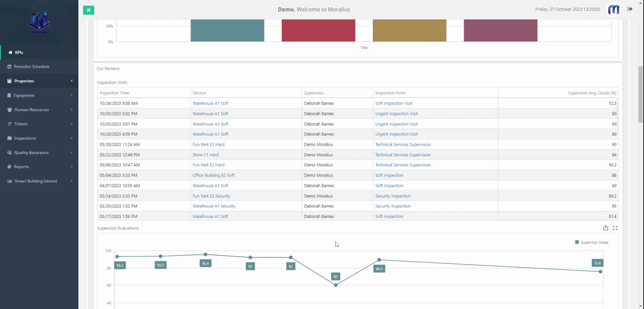Expand the Tickets menu chevron
This screenshot has height=309, width=644.
[x=72, y=124]
